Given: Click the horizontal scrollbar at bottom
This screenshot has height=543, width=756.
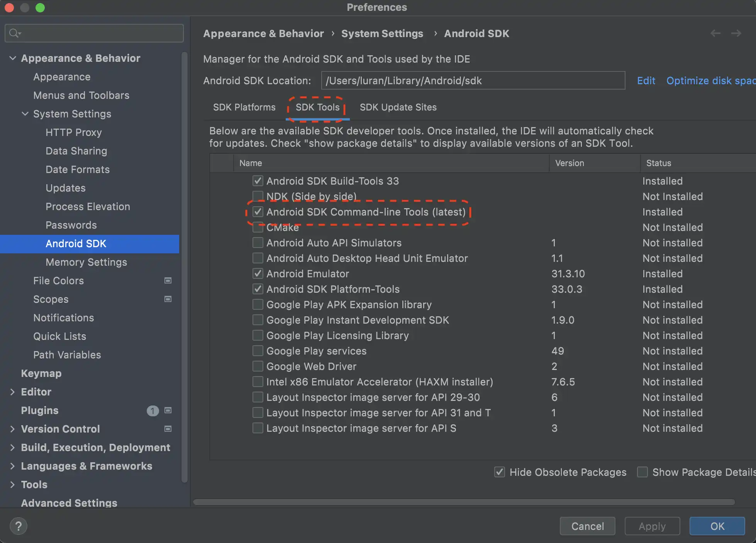Looking at the screenshot, I should tap(463, 502).
